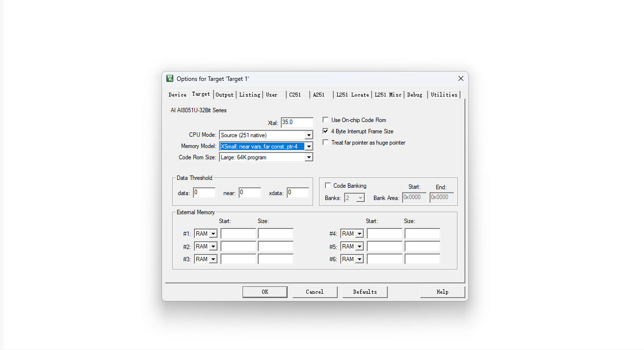Image resolution: width=644 pixels, height=350 pixels.
Task: Restore settings with the Defaults button
Action: click(x=365, y=292)
